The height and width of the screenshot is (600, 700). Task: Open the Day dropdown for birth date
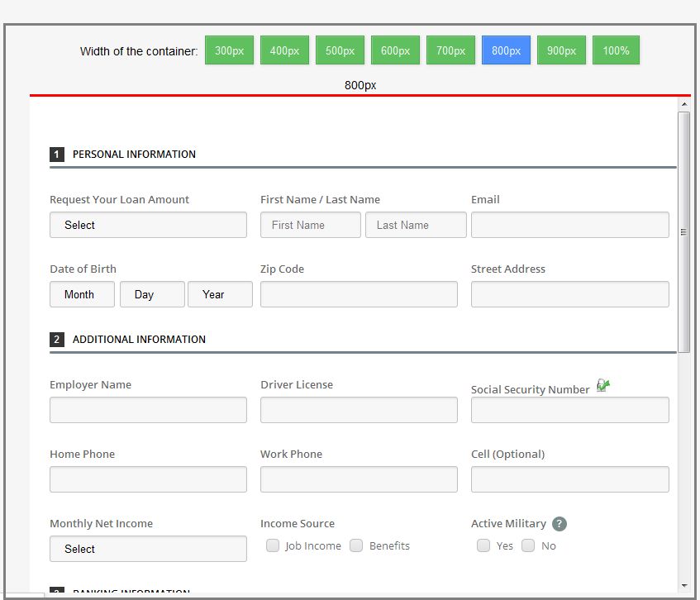(152, 294)
